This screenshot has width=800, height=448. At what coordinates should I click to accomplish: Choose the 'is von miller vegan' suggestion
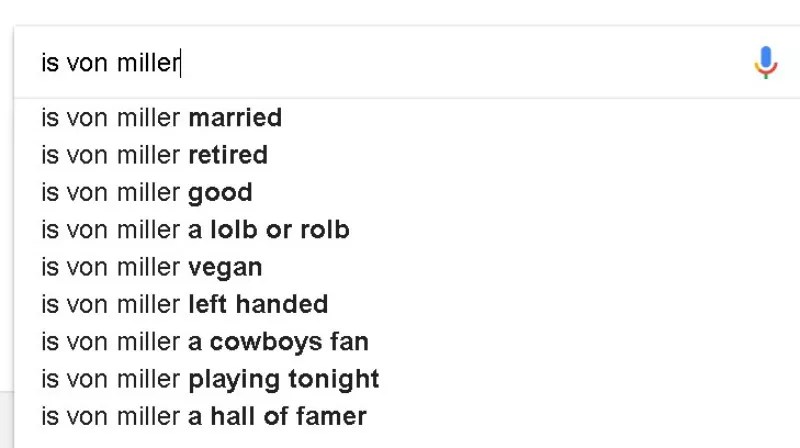pos(151,267)
